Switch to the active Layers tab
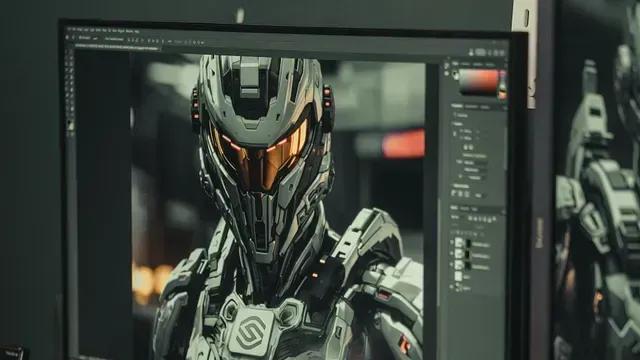This screenshot has height=360, width=640. pos(454,208)
